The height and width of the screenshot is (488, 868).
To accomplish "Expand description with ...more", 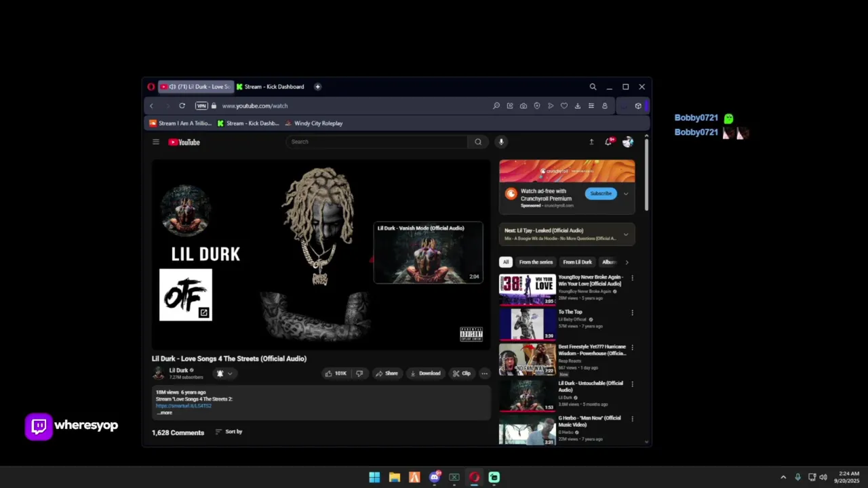I will click(165, 413).
